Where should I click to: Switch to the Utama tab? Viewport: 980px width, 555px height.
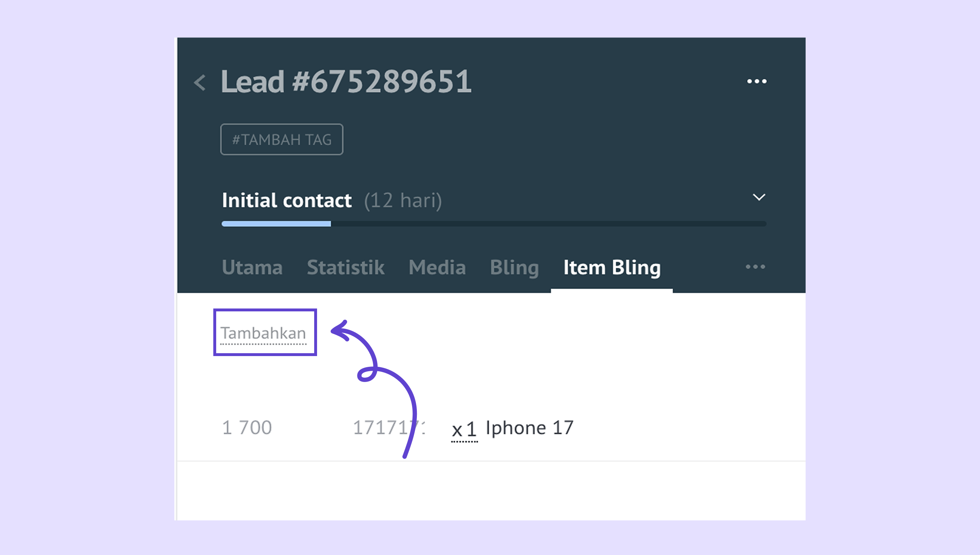[x=252, y=267]
